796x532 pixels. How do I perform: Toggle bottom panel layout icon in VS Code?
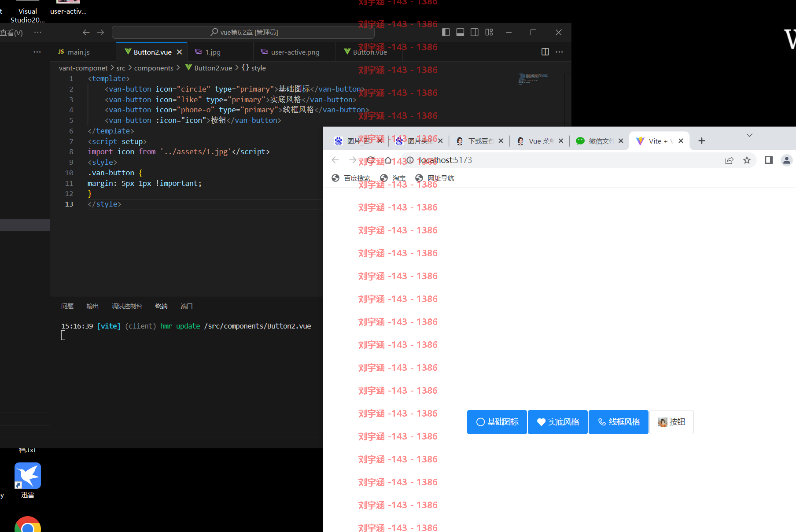coord(460,32)
